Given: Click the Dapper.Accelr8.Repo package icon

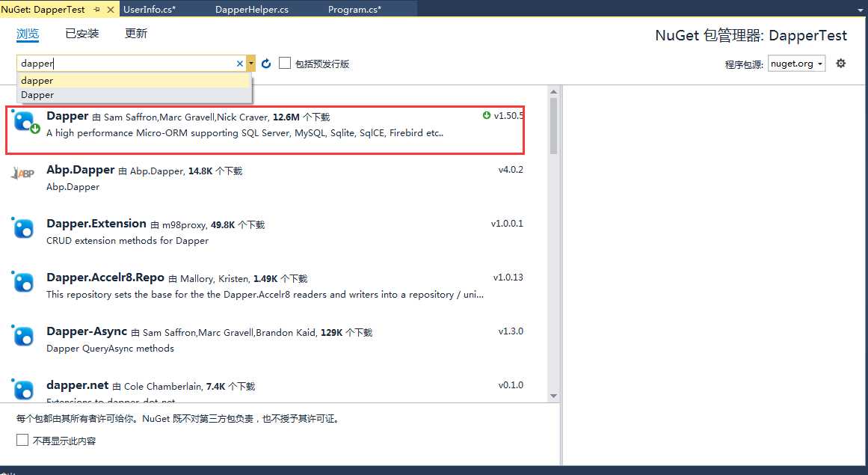Looking at the screenshot, I should click(23, 281).
